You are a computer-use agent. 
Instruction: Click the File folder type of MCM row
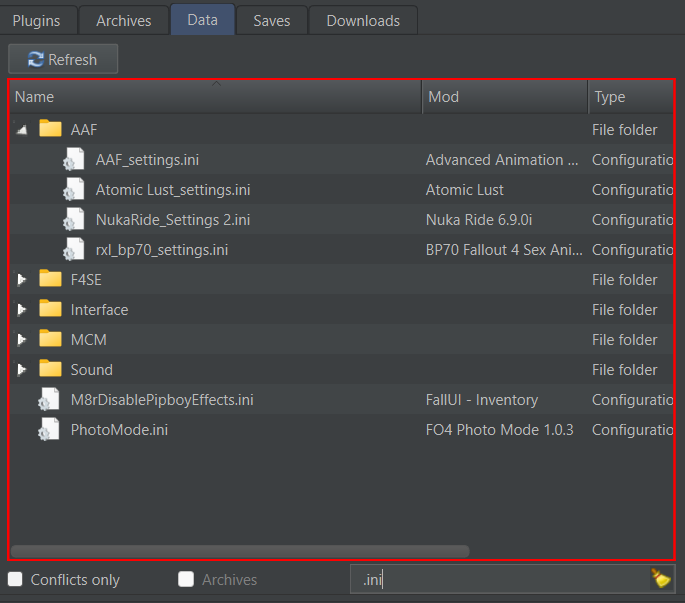624,340
